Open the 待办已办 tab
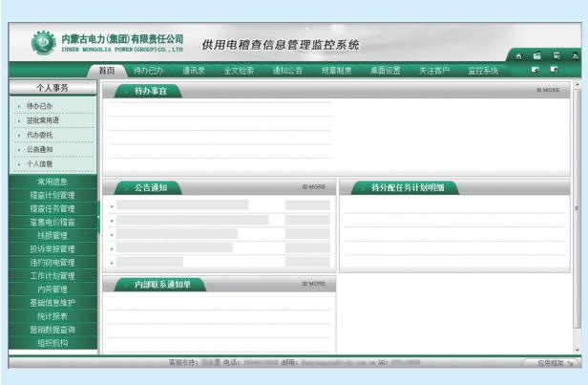 (x=150, y=71)
